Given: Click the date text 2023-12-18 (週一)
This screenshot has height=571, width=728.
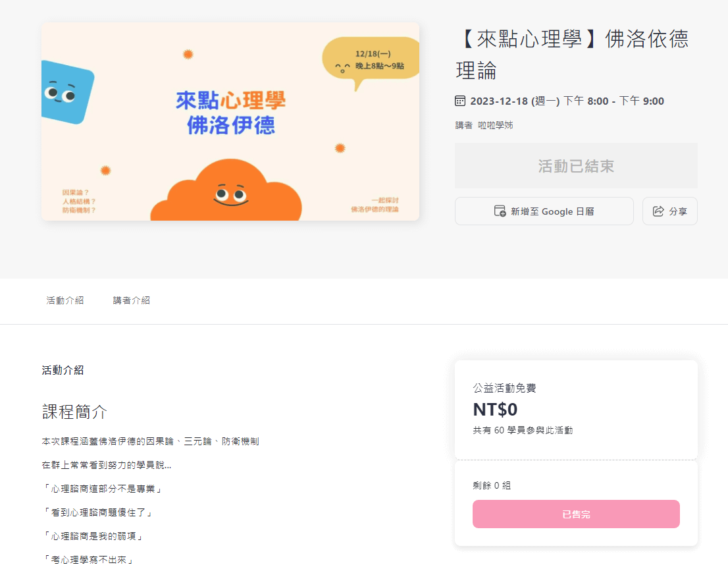Looking at the screenshot, I should coord(515,101).
